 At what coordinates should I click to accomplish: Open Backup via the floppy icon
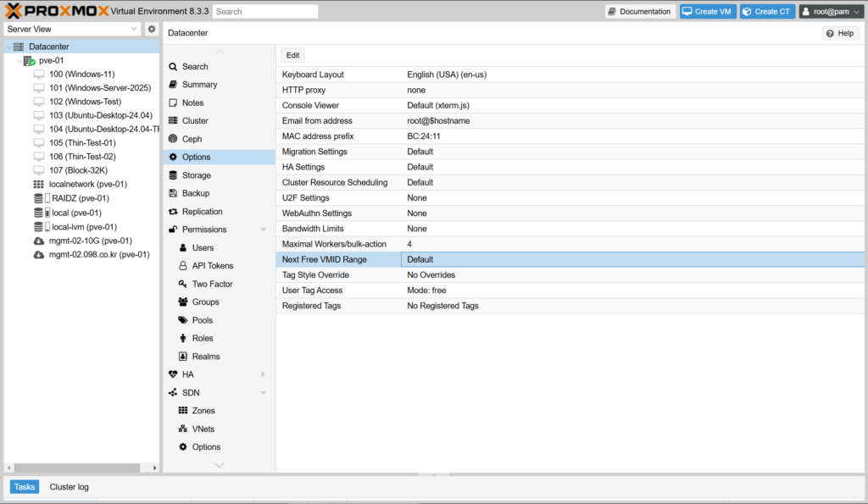(173, 193)
